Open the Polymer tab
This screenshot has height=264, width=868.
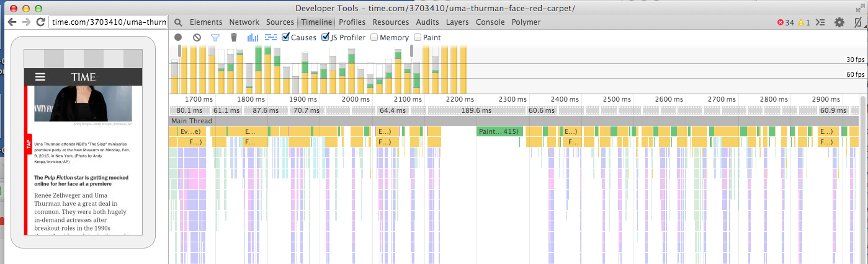(526, 22)
